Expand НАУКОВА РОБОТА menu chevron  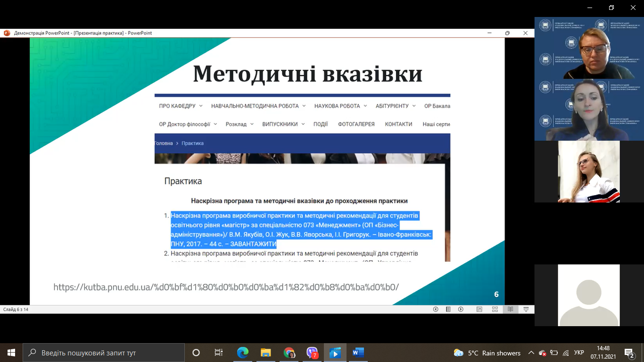tap(365, 106)
